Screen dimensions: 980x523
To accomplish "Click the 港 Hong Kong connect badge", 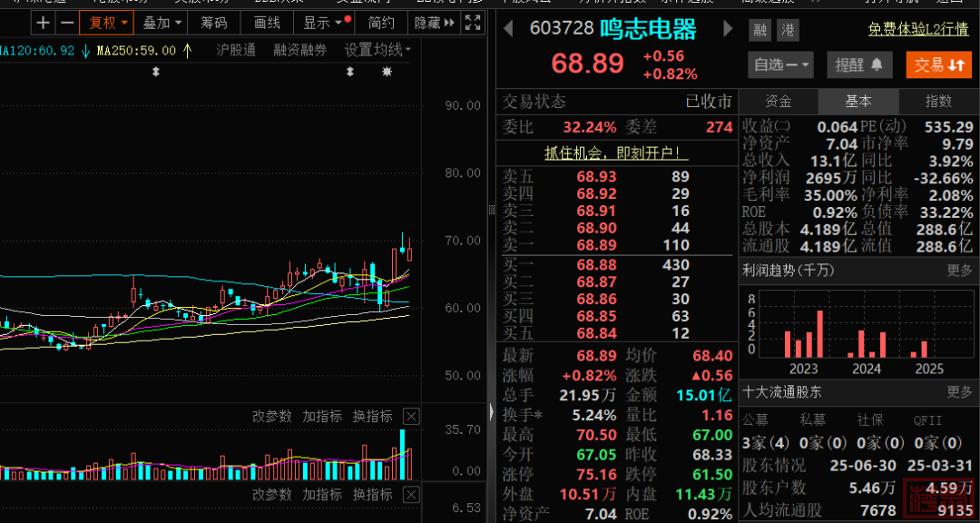I will [788, 30].
